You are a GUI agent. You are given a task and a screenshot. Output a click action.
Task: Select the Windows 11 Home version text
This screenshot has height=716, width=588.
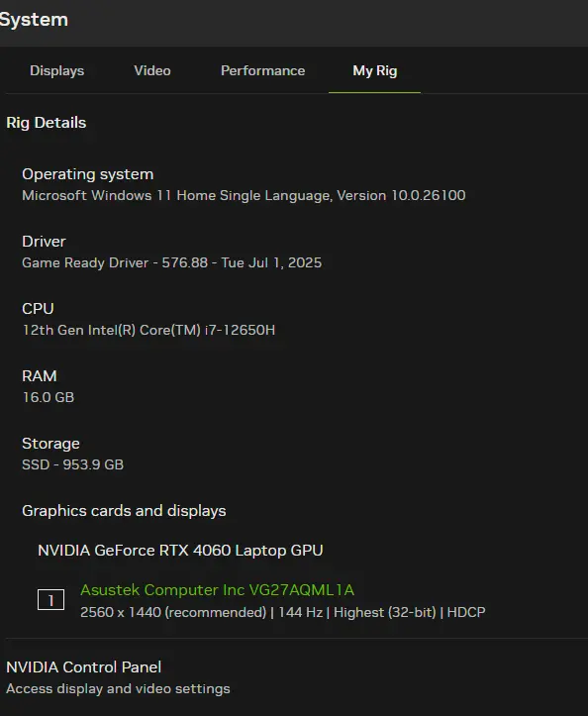(x=244, y=195)
